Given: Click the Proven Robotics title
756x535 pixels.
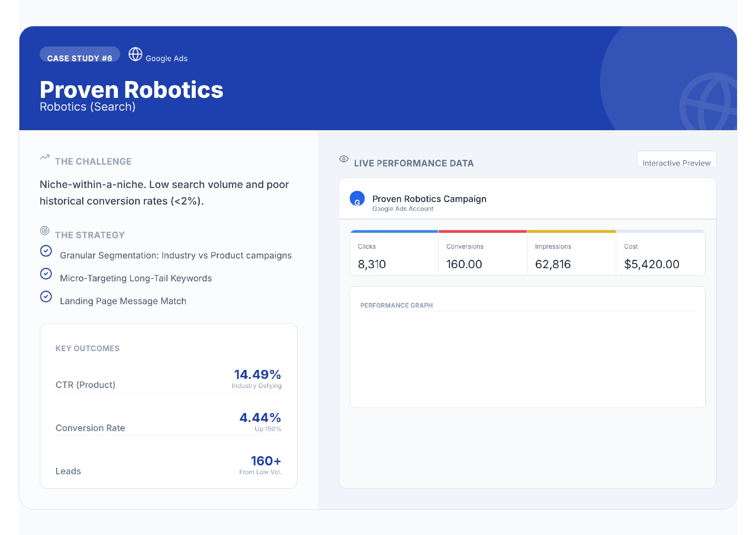Looking at the screenshot, I should (131, 90).
